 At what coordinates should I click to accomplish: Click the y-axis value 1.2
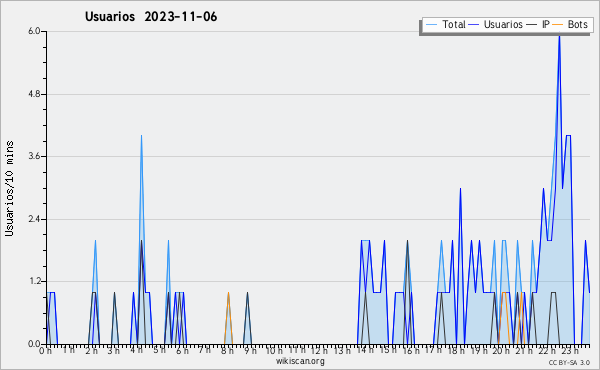(x=34, y=282)
